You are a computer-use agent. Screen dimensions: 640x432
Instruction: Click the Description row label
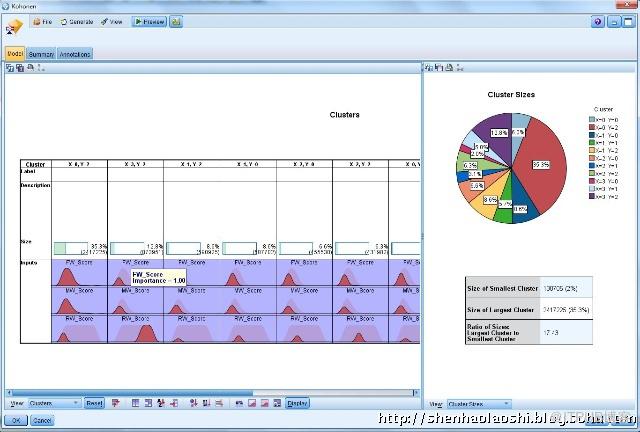click(x=35, y=185)
